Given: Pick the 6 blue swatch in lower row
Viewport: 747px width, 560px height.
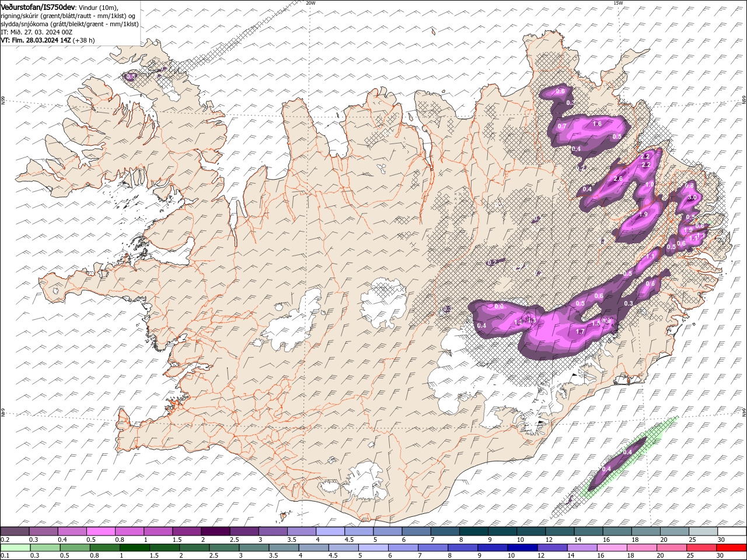Looking at the screenshot, I should pos(403,548).
